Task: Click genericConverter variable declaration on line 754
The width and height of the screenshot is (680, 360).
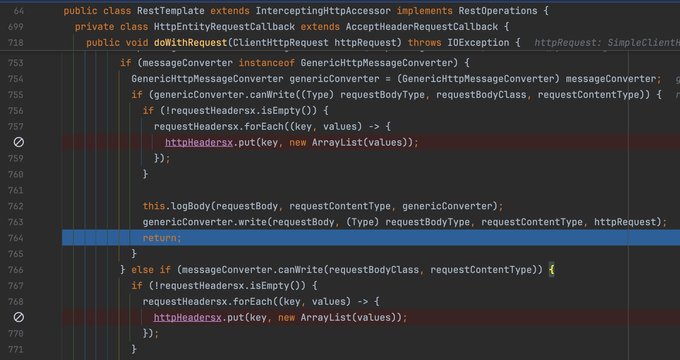Action: pos(334,79)
